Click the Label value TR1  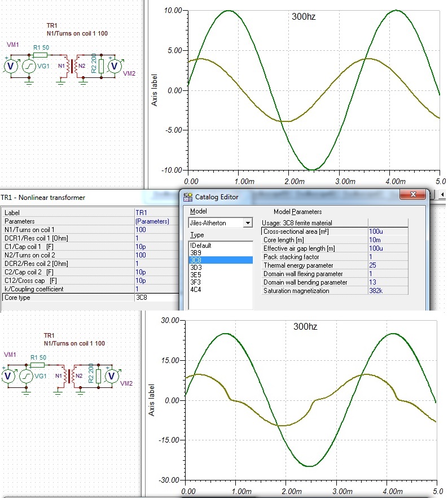coord(157,212)
